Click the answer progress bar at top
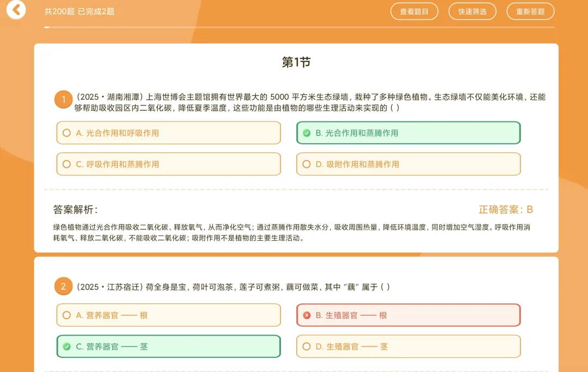 click(x=299, y=27)
